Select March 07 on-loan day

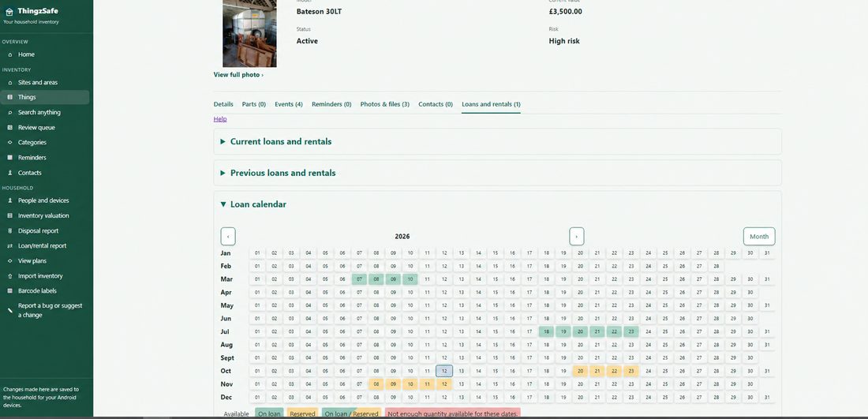(x=359, y=279)
